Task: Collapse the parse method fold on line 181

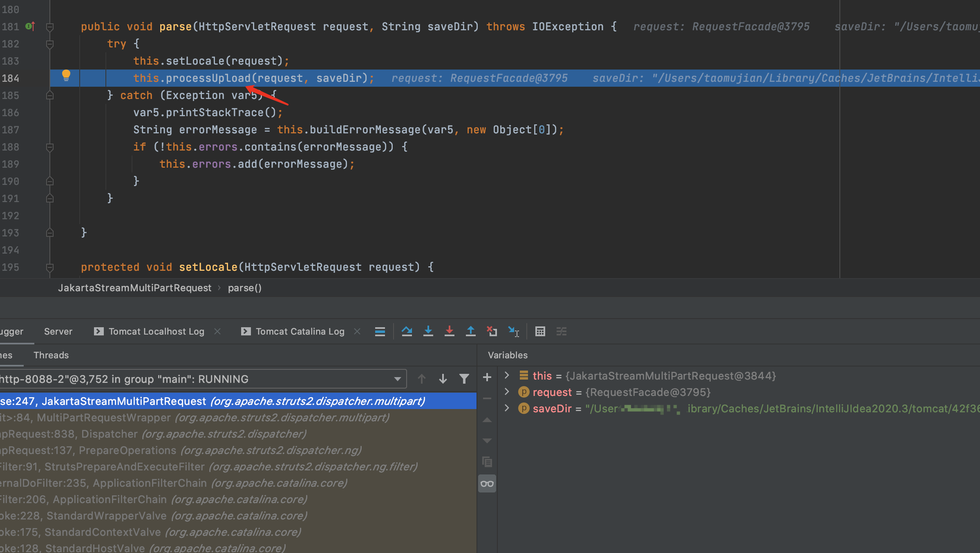Action: 50,27
